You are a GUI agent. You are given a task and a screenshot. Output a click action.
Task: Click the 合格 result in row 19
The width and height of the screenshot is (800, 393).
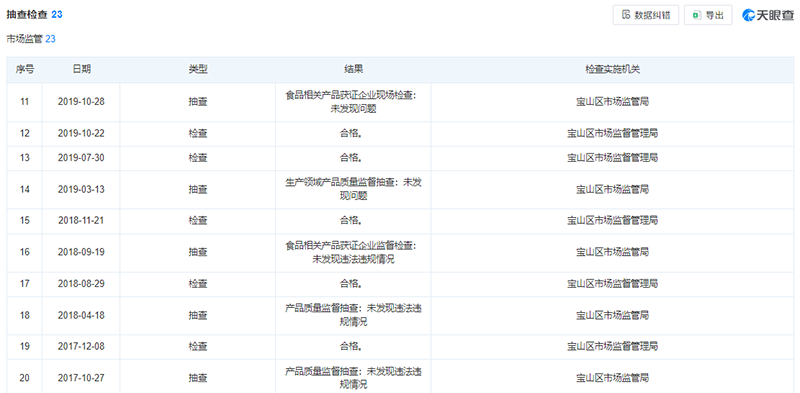(x=351, y=347)
